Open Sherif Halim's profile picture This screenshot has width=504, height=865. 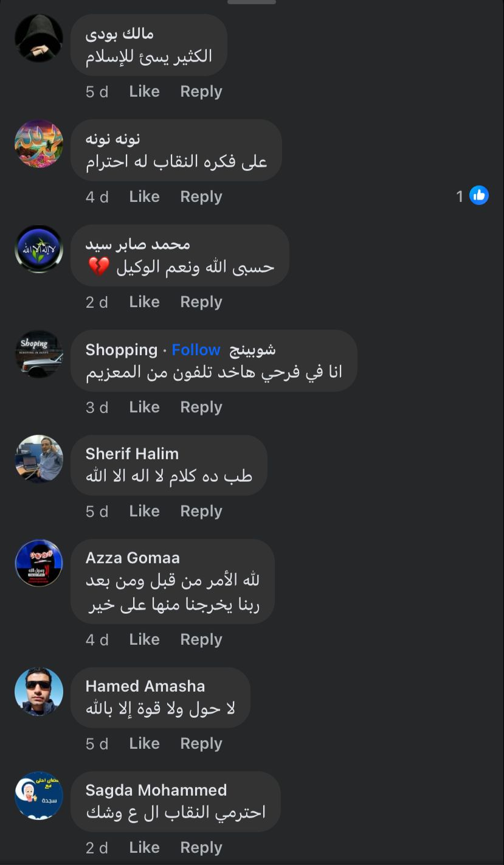pos(39,459)
